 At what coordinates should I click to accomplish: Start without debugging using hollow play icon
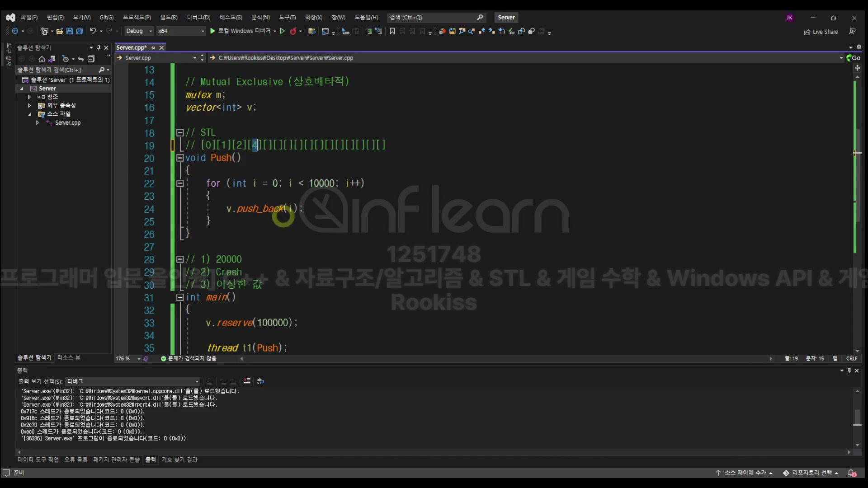click(283, 31)
